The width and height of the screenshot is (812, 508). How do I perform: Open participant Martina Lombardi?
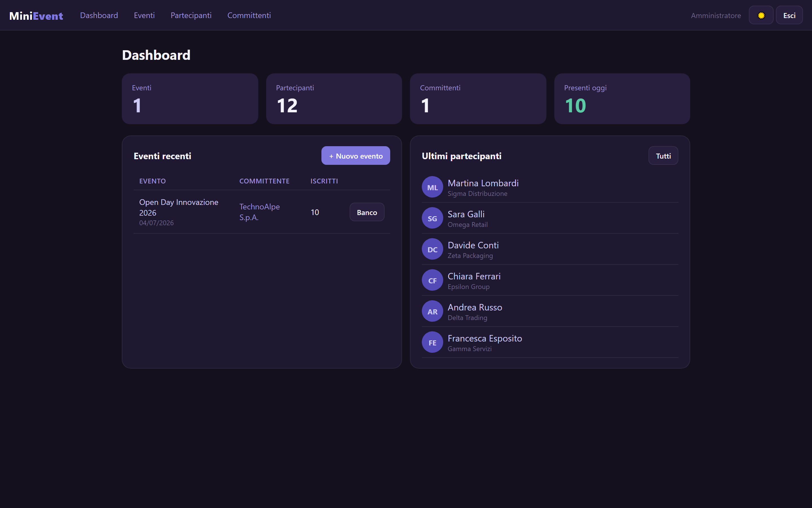(x=483, y=183)
